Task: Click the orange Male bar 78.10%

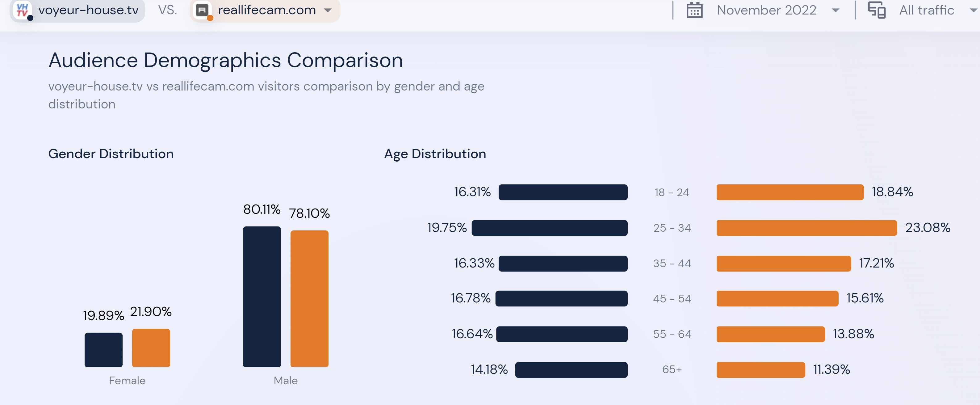Action: pyautogui.click(x=309, y=298)
